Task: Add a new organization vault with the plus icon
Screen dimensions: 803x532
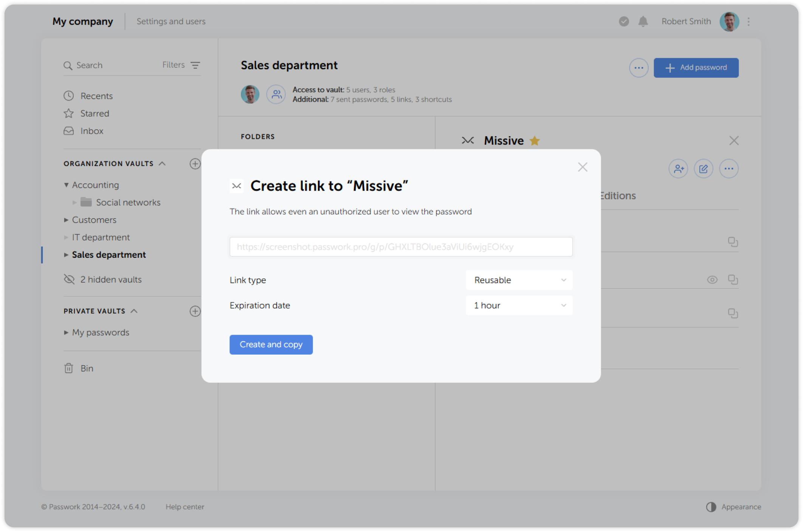Action: click(195, 164)
